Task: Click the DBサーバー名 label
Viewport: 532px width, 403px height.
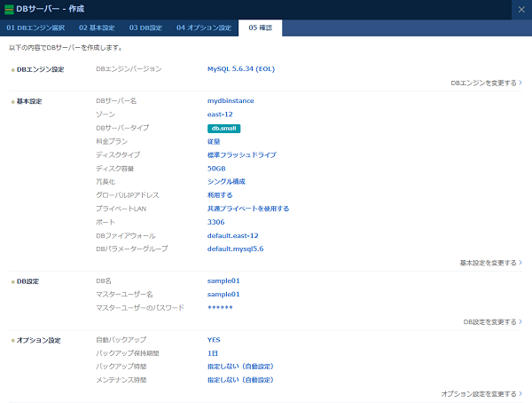Action: (x=116, y=101)
